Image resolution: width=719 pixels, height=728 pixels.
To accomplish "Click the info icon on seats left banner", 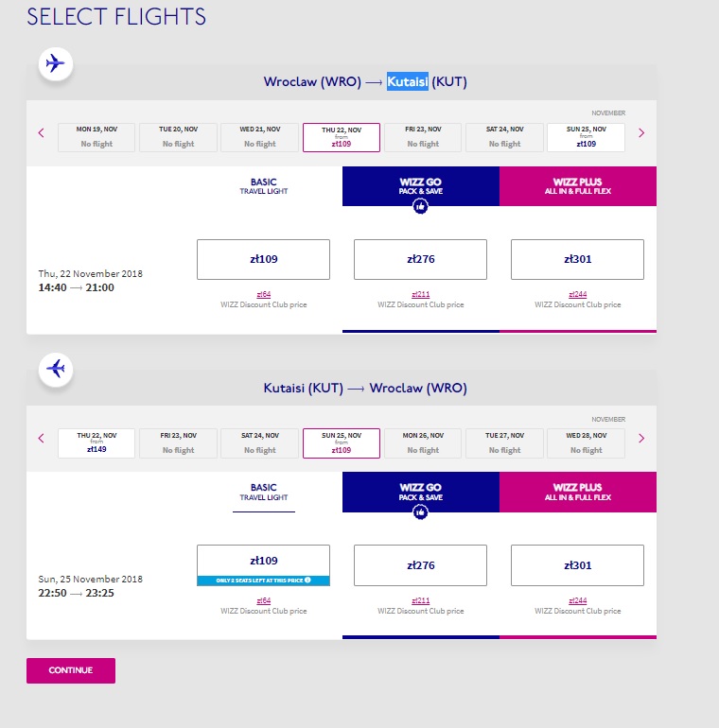I will (x=307, y=581).
